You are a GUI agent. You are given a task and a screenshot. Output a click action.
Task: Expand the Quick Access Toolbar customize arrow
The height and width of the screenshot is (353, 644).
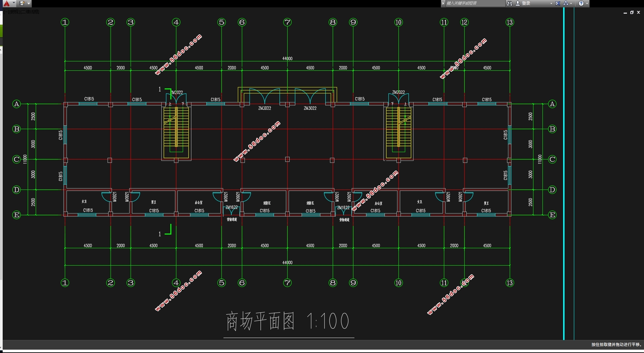29,3
